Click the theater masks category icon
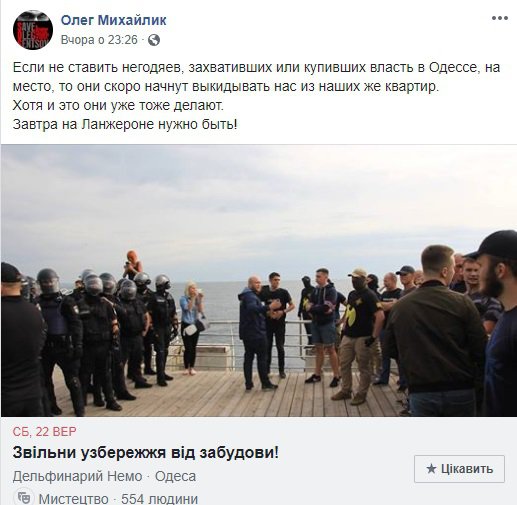 24,498
